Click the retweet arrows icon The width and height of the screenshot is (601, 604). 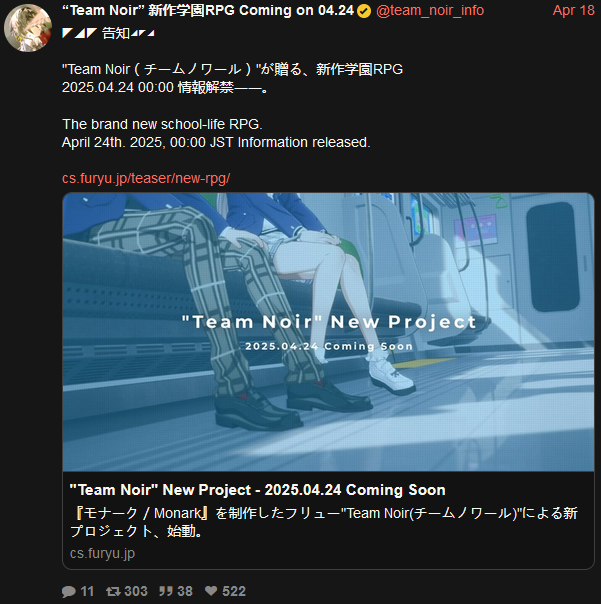113,591
